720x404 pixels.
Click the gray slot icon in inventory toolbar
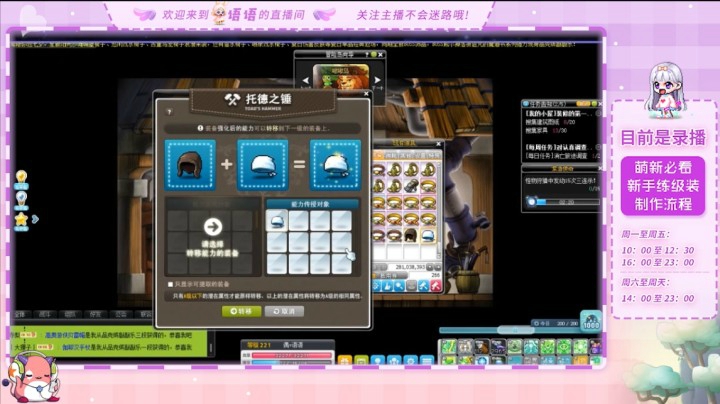tap(411, 286)
